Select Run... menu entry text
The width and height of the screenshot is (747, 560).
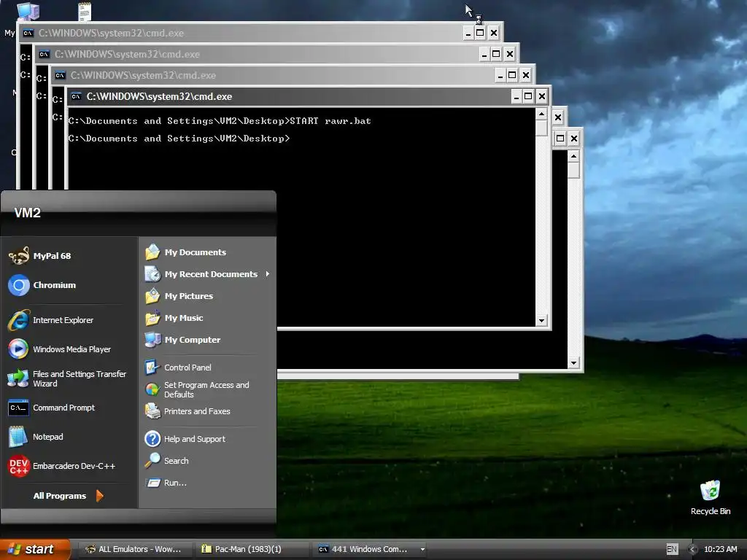(x=175, y=483)
